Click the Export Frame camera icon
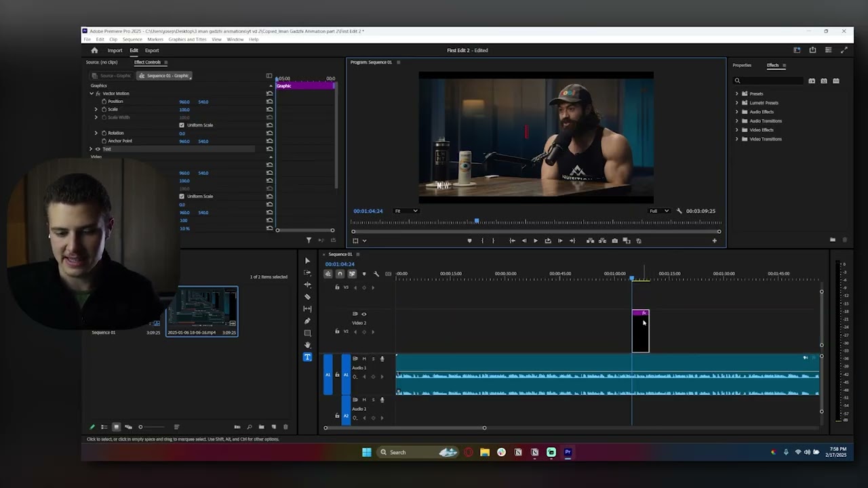Viewport: 868px width, 488px height. [x=614, y=241]
